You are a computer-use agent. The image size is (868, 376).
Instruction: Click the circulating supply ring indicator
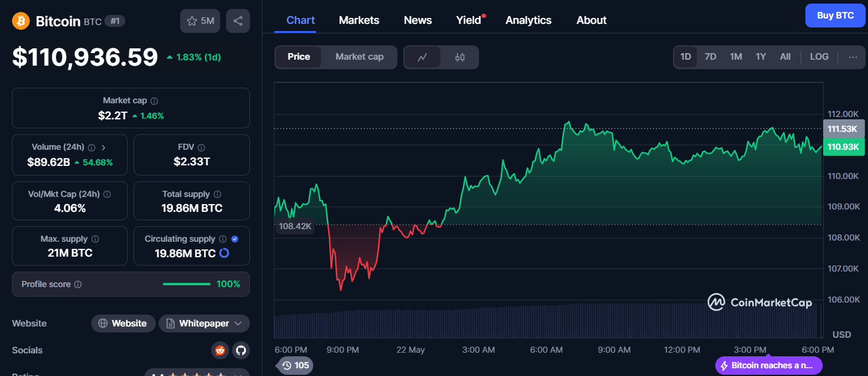click(224, 253)
